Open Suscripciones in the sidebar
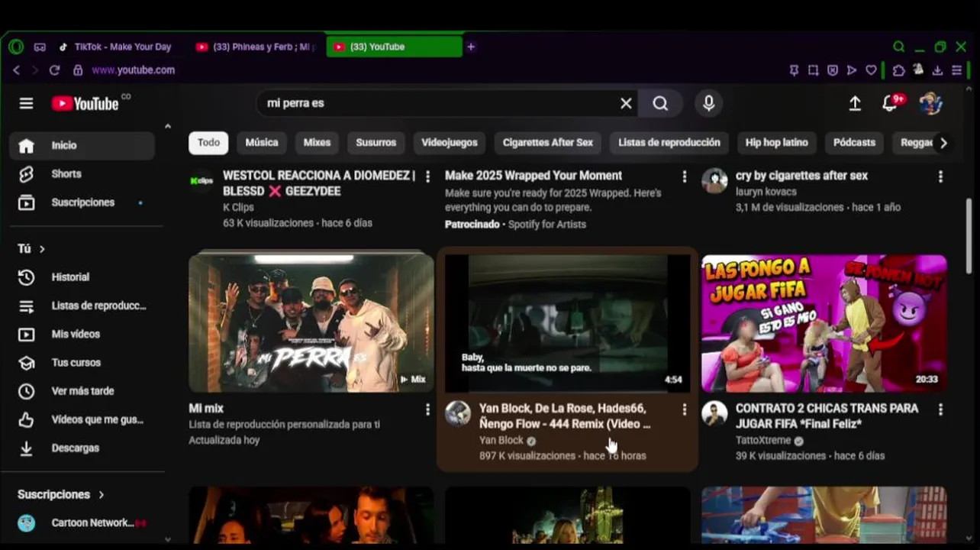Screen dimensions: 980x550 click(82, 202)
